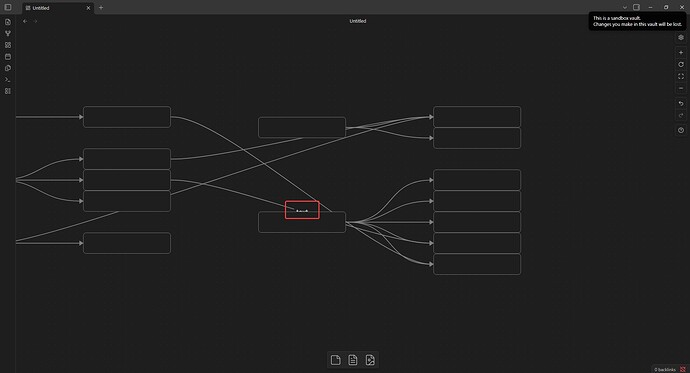690x373 pixels.
Task: Create new canvas from ribbon icon
Action: (7, 45)
